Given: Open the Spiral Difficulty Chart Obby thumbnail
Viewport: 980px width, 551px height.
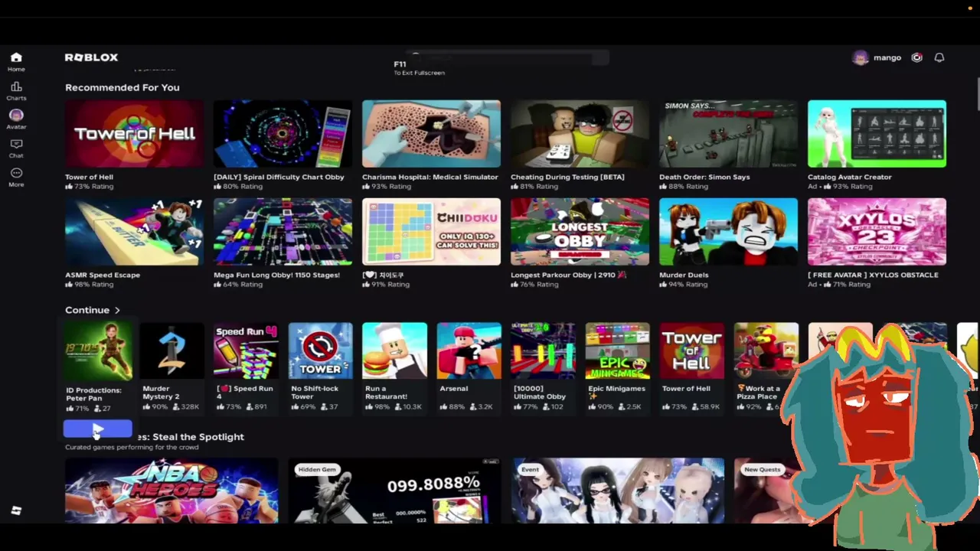Looking at the screenshot, I should click(x=283, y=134).
